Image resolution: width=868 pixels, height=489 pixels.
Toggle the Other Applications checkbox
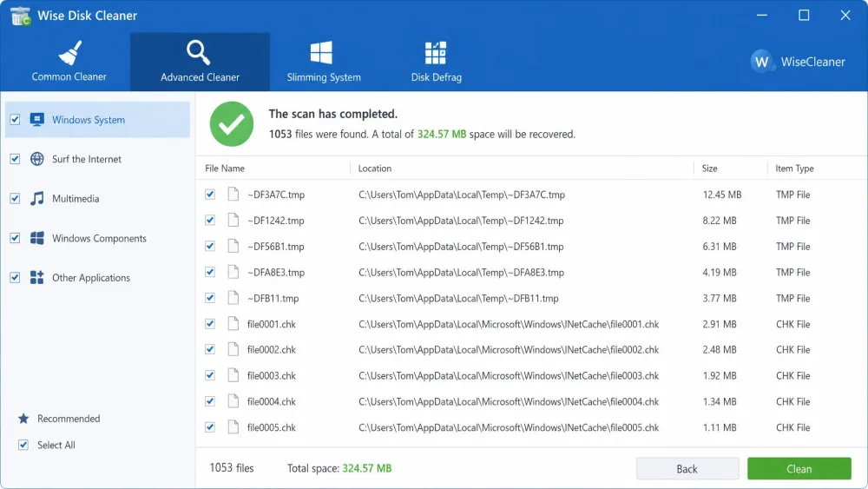(15, 277)
